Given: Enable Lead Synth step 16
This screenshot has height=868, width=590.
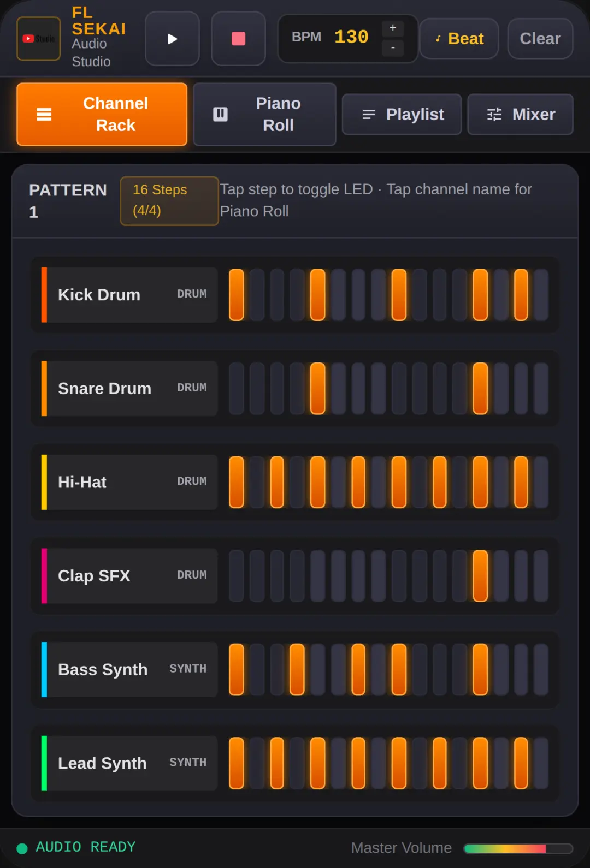Looking at the screenshot, I should (x=541, y=763).
